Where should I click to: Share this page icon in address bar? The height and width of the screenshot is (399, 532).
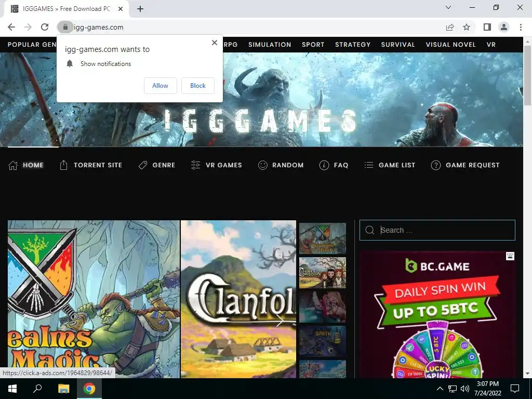coord(450,27)
